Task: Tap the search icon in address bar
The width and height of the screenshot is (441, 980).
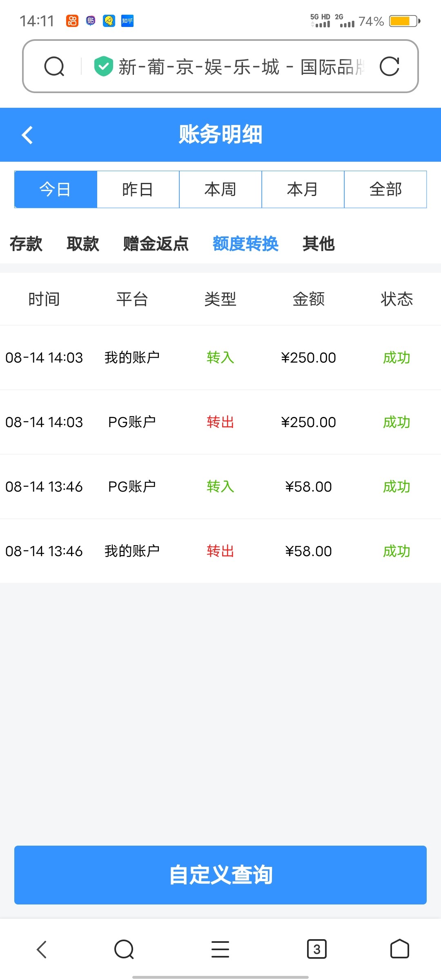Action: pyautogui.click(x=54, y=67)
